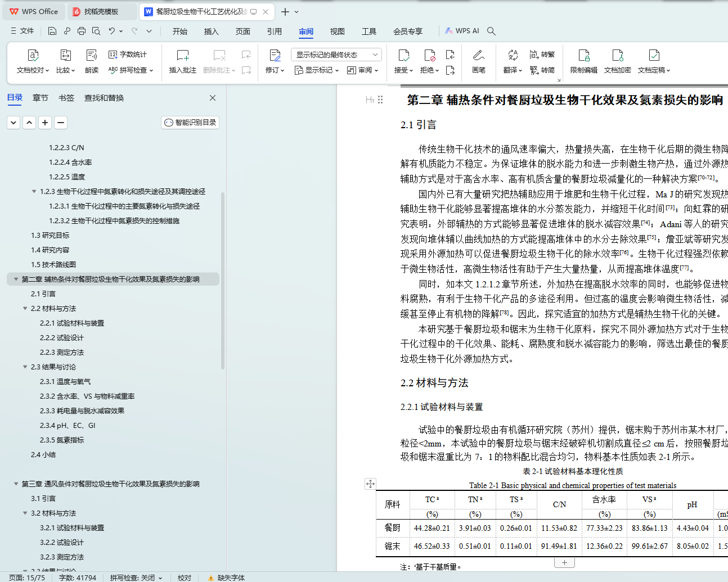Click the redo arrow icon

(134, 31)
